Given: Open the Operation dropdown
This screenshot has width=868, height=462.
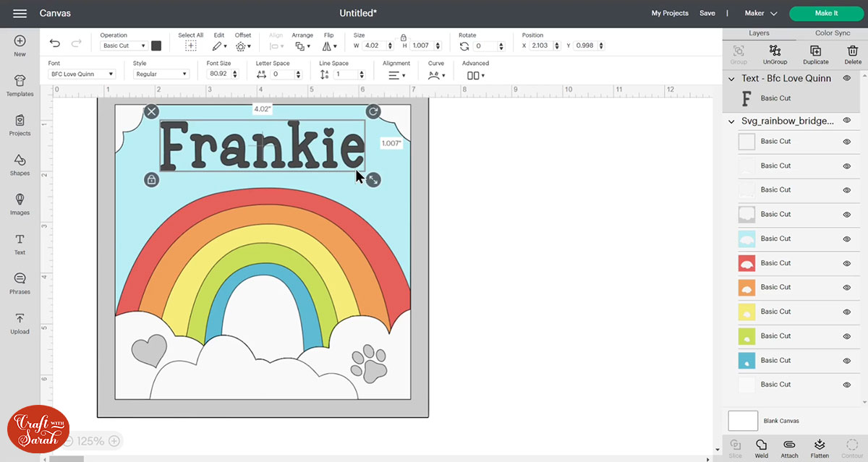Looking at the screenshot, I should (124, 45).
